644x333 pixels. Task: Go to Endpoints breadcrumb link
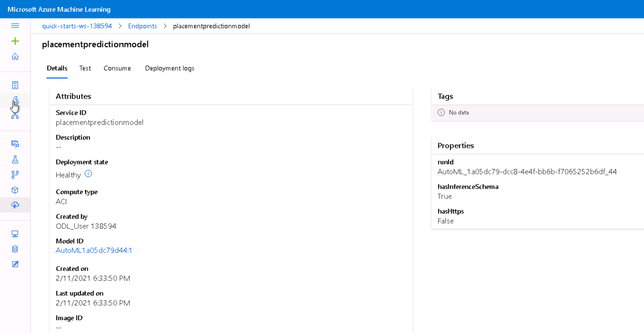coord(142,26)
